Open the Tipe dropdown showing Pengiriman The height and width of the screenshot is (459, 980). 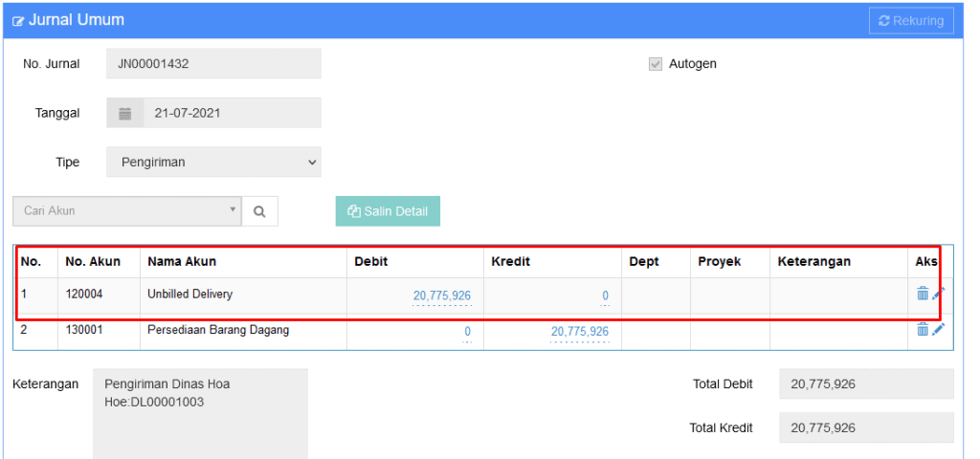click(x=213, y=163)
